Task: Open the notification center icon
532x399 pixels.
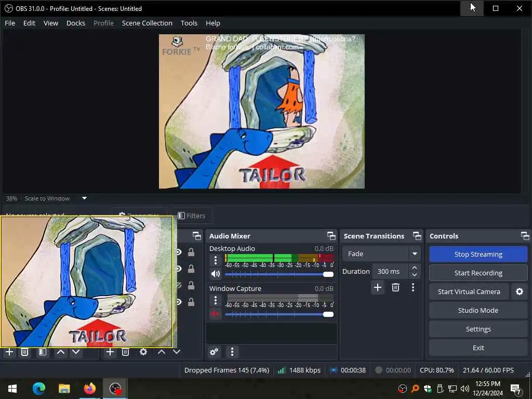Action: click(515, 389)
